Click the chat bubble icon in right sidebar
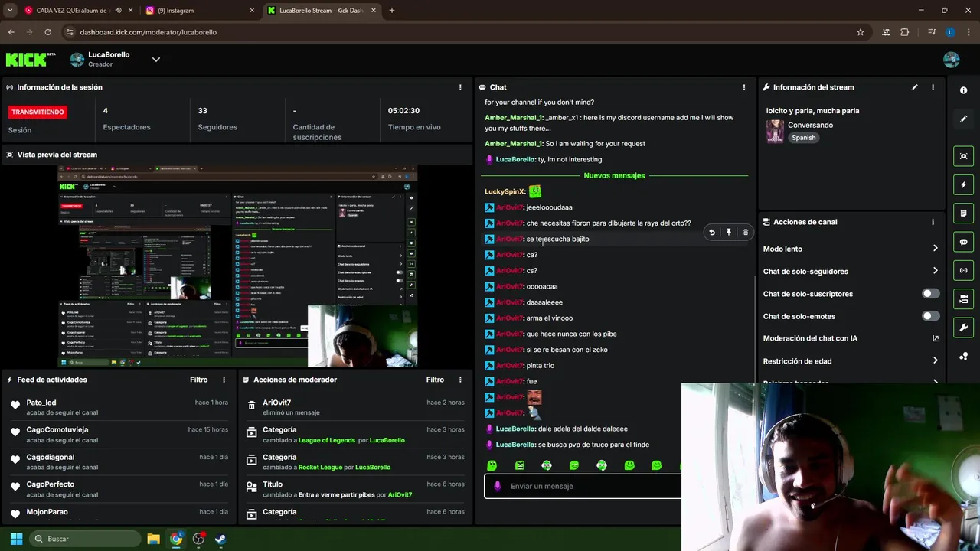980x551 pixels. click(963, 242)
